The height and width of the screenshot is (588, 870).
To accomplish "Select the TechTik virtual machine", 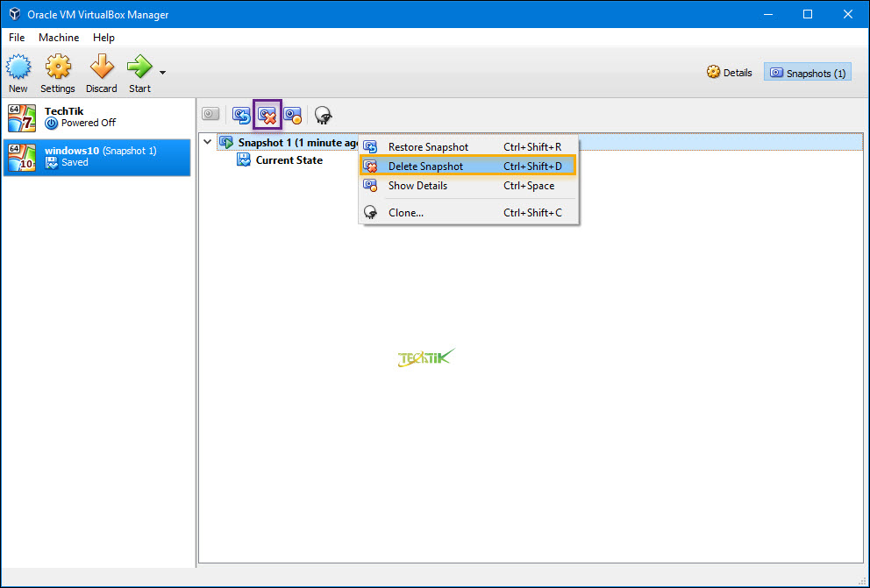I will (96, 117).
